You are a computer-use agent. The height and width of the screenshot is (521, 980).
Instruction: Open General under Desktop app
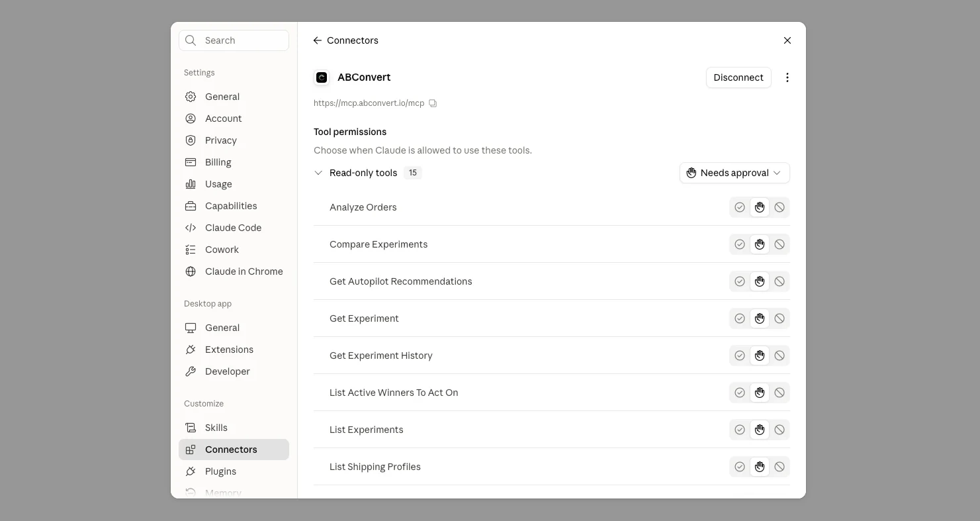click(x=234, y=328)
